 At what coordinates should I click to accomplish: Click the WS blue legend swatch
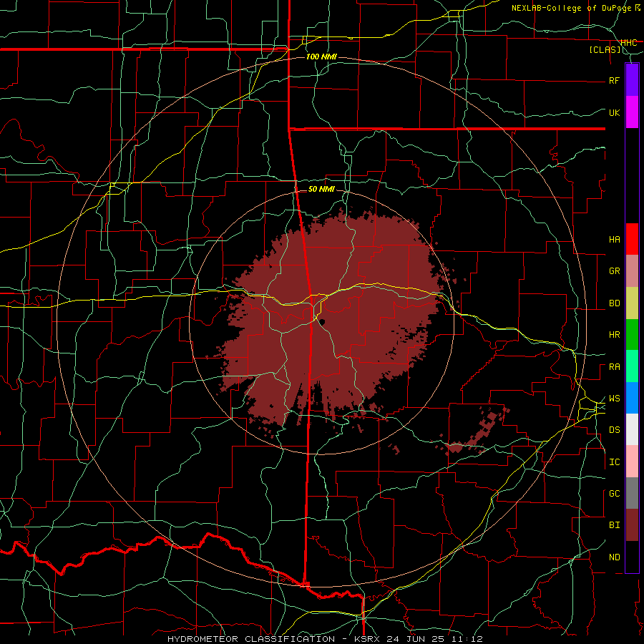coord(632,398)
